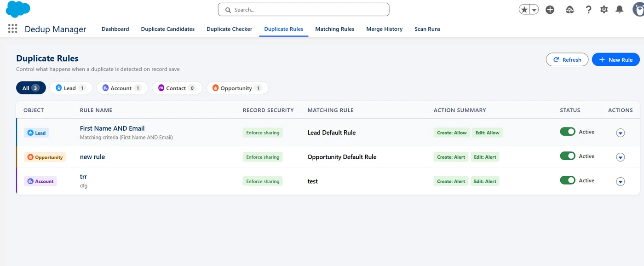Go to the Merge History tab

coord(384,29)
